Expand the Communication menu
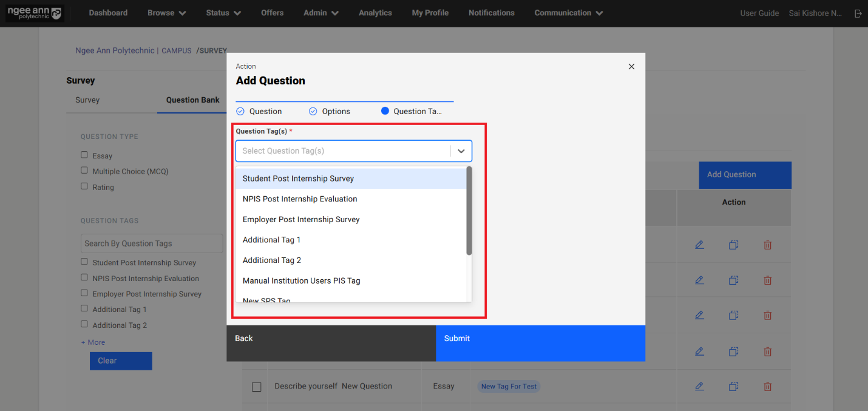Viewport: 868px width, 411px height. tap(568, 13)
